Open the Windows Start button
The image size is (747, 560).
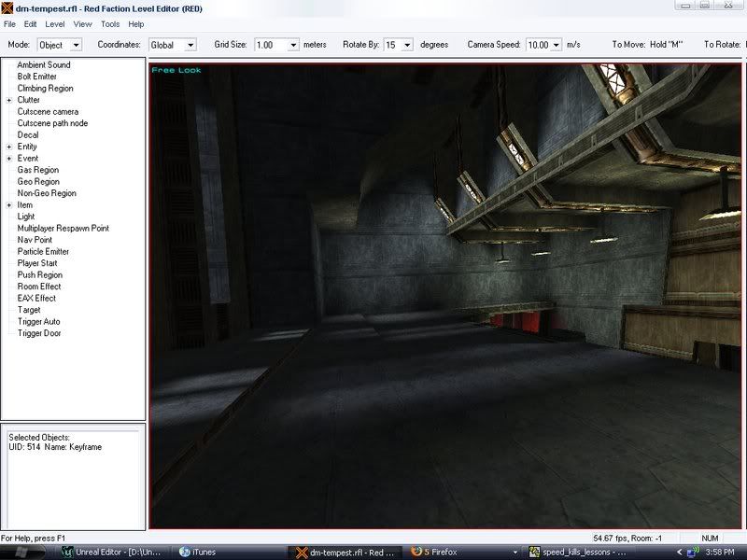(22, 553)
